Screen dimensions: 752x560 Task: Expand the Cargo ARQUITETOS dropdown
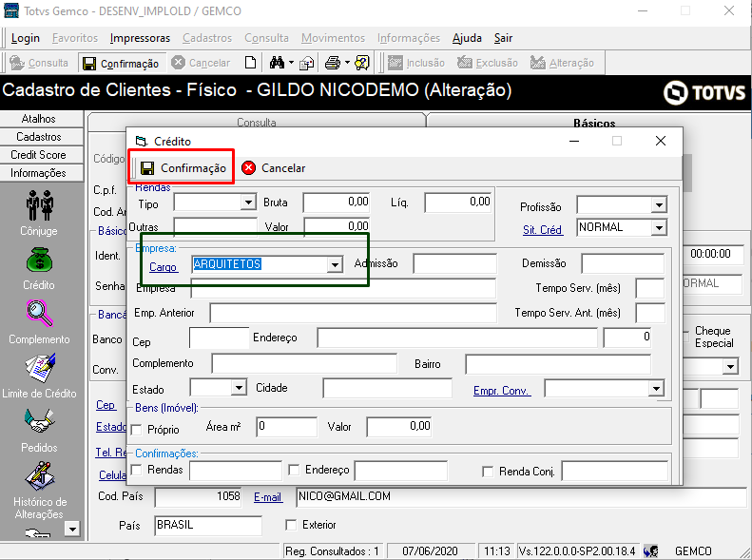click(x=335, y=264)
